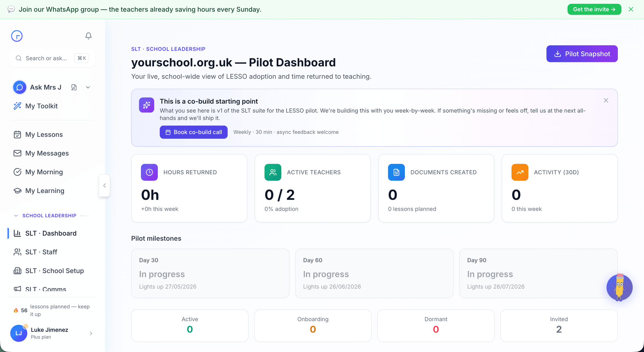Click 'Pilot milestones' heading
The image size is (644, 352).
pyautogui.click(x=156, y=238)
